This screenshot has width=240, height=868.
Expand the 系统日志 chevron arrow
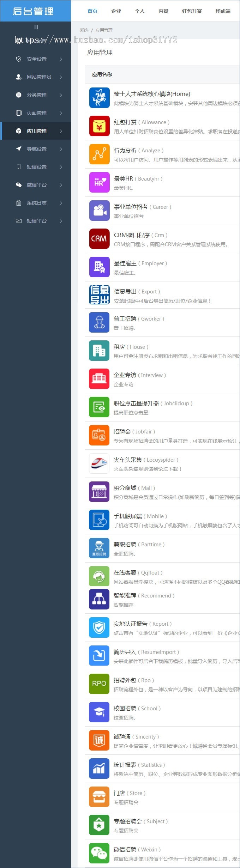61,203
